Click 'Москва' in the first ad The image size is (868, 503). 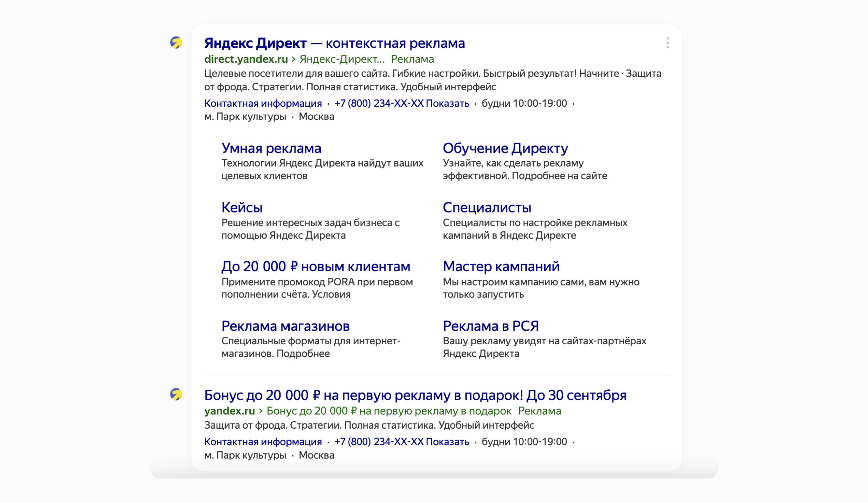point(317,117)
